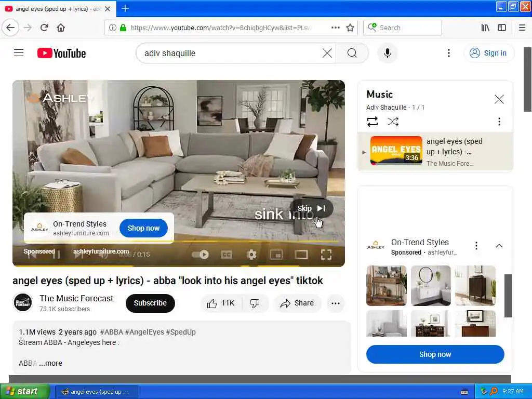Open the Music playlist options menu
The height and width of the screenshot is (399, 532).
499,122
